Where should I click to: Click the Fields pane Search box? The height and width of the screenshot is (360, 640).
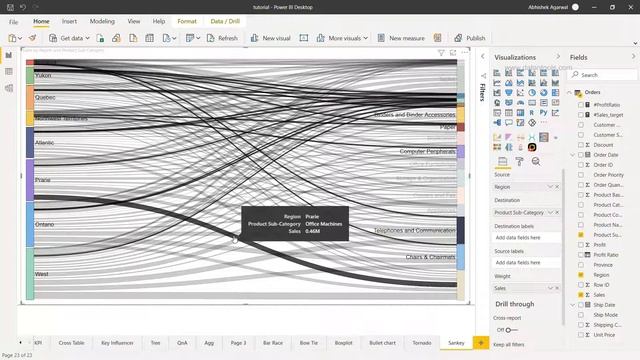tap(603, 75)
